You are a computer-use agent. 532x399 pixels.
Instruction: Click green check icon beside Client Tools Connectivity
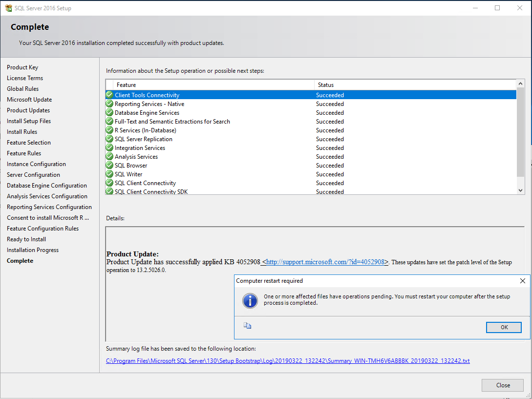pos(109,95)
